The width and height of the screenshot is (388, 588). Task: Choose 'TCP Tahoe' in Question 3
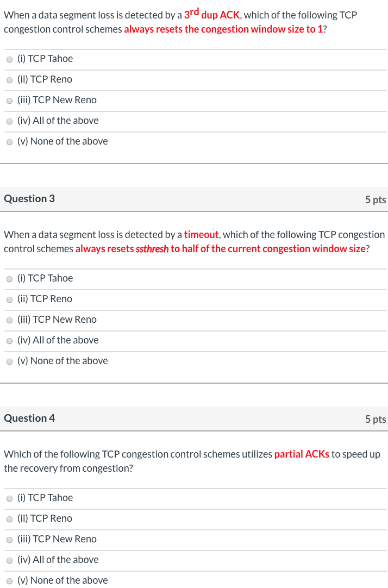9,279
